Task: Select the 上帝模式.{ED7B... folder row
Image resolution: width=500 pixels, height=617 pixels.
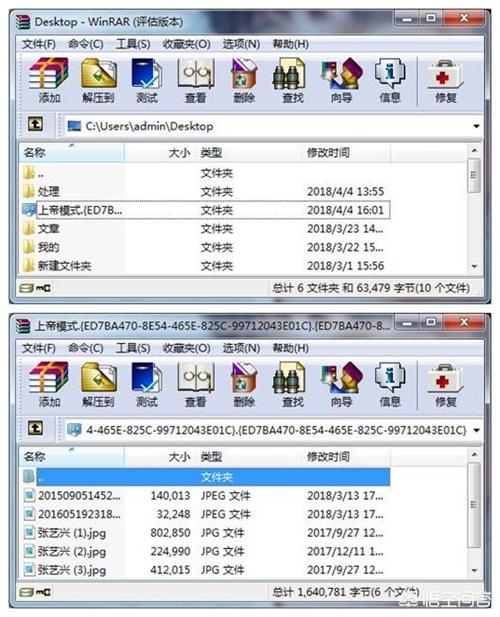Action: point(205,210)
